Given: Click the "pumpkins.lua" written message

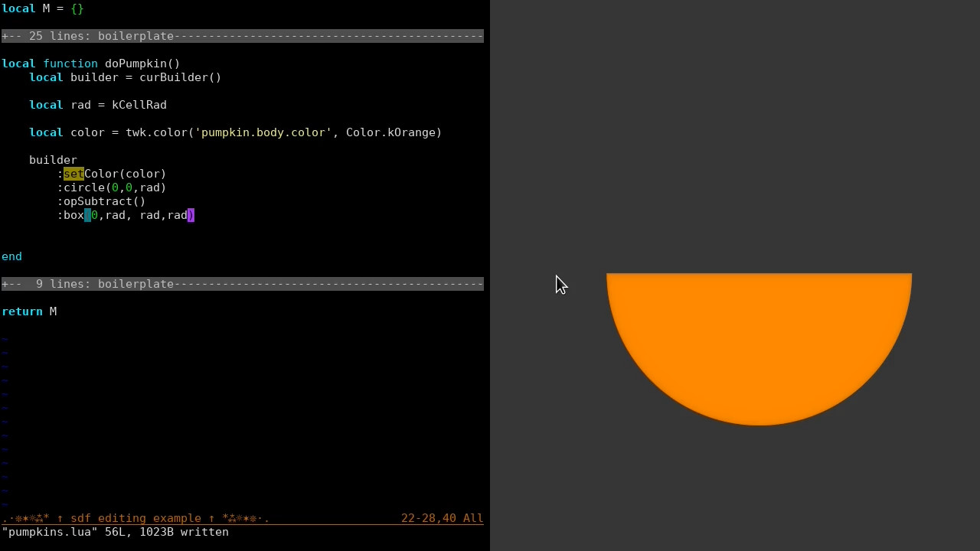Looking at the screenshot, I should tap(115, 532).
